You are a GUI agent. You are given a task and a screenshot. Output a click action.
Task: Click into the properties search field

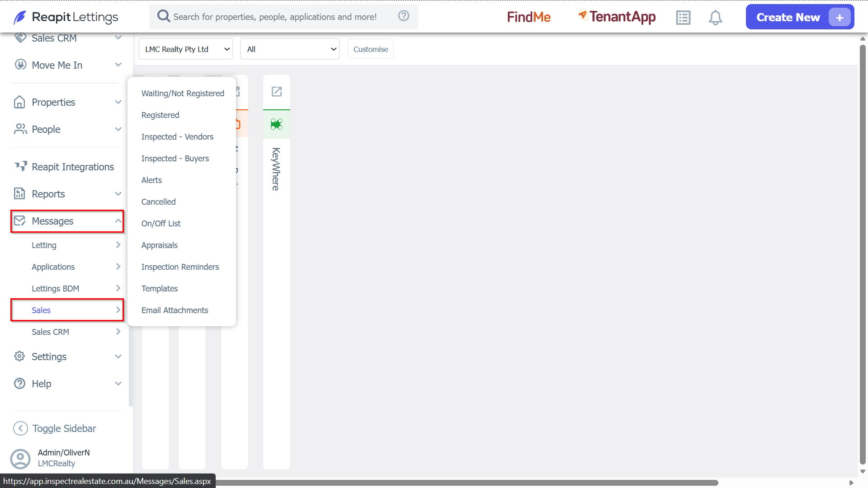275,17
